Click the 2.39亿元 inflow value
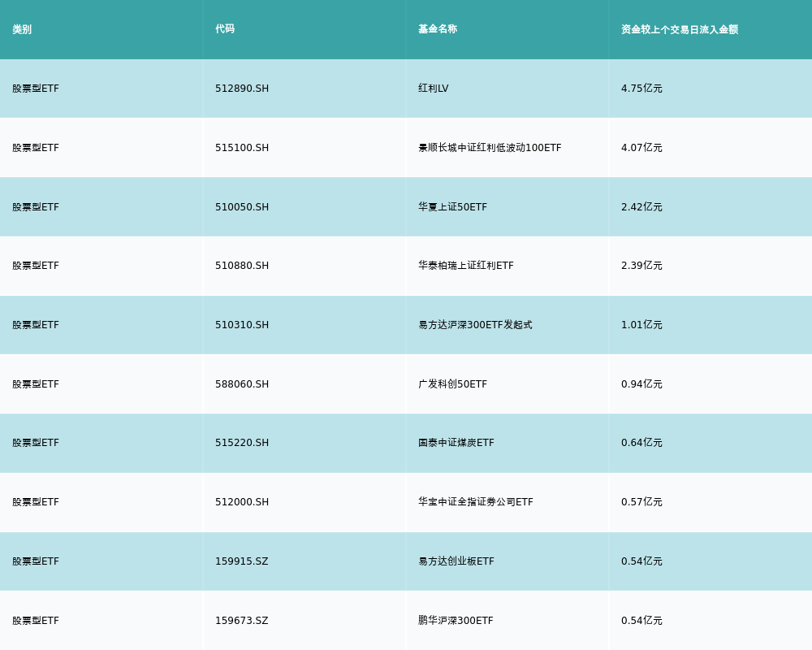Screen dimensions: 812x650 click(x=641, y=266)
